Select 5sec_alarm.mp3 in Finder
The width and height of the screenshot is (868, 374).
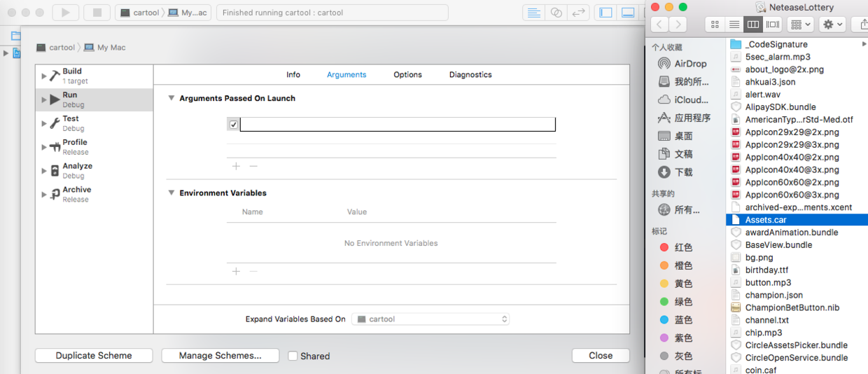coord(798,57)
